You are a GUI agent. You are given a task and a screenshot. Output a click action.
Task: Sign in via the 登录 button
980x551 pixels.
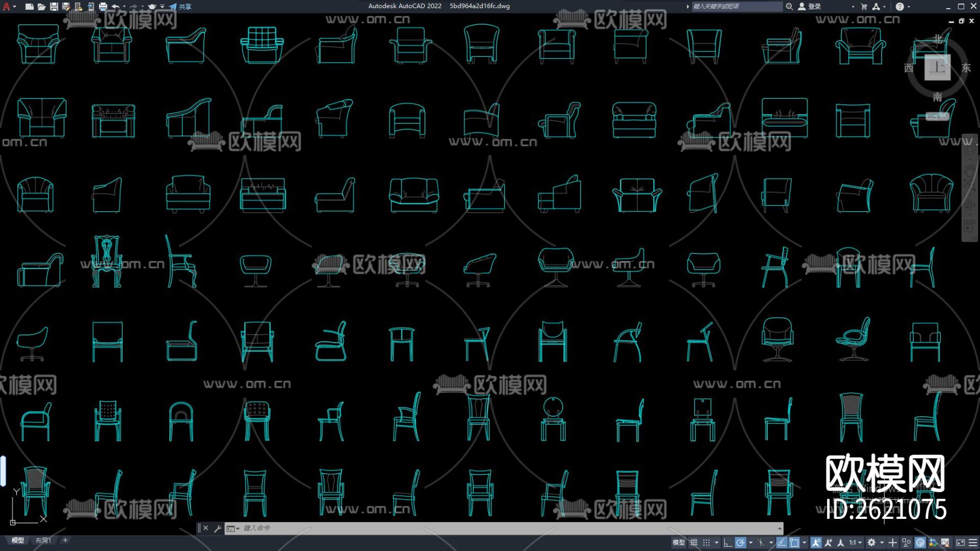tap(810, 7)
